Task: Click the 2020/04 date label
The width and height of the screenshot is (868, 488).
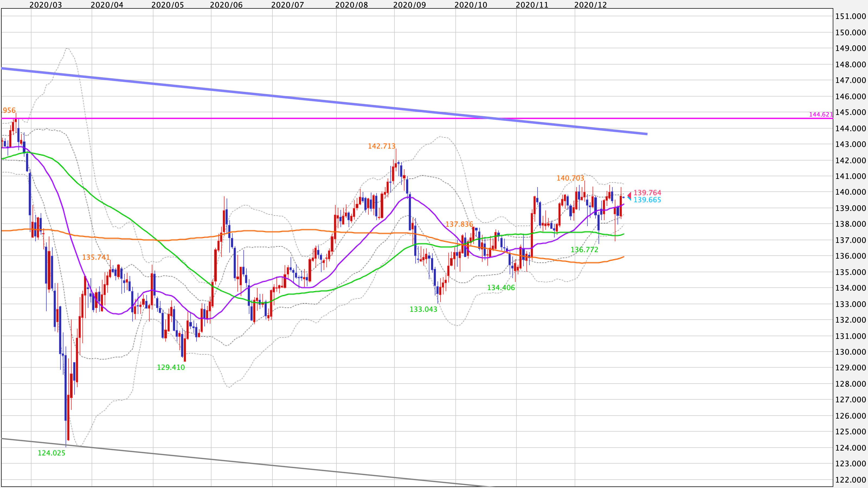Action: click(x=107, y=5)
